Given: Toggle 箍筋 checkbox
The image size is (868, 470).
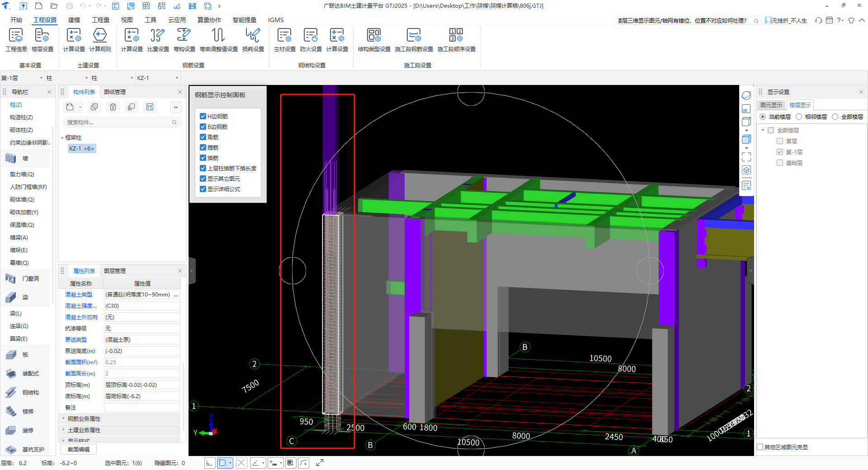Looking at the screenshot, I should tap(203, 147).
